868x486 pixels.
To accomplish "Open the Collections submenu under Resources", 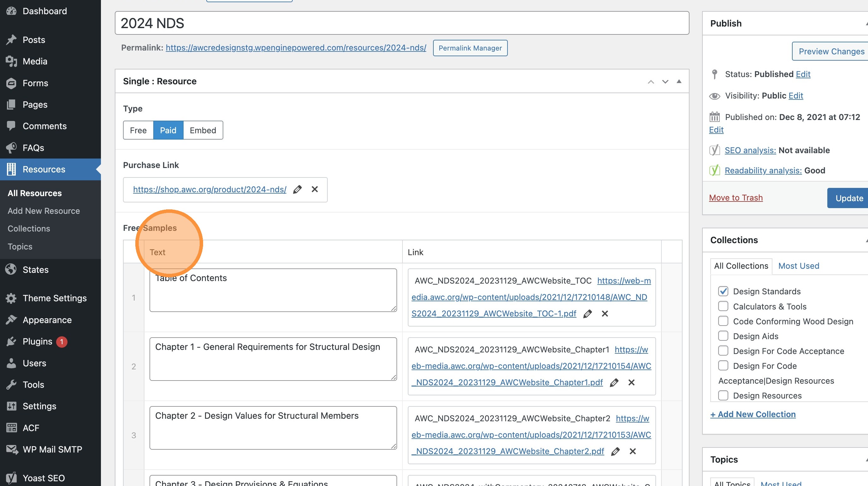I will click(x=29, y=228).
